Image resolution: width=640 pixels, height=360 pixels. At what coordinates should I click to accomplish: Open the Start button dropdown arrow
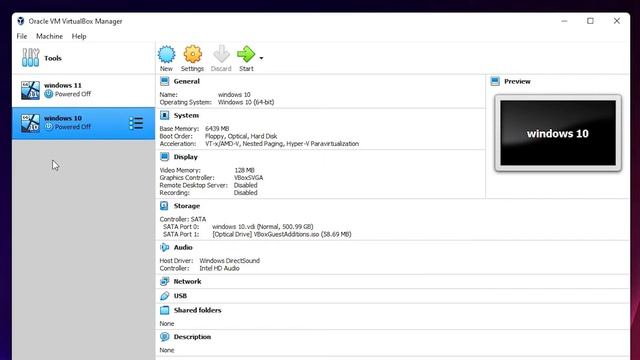tap(261, 58)
